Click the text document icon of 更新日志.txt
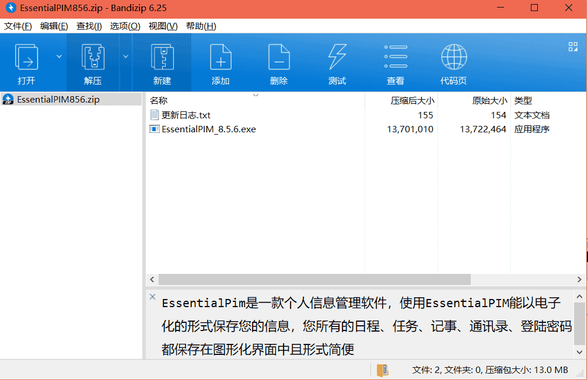This screenshot has width=588, height=380. [x=155, y=115]
